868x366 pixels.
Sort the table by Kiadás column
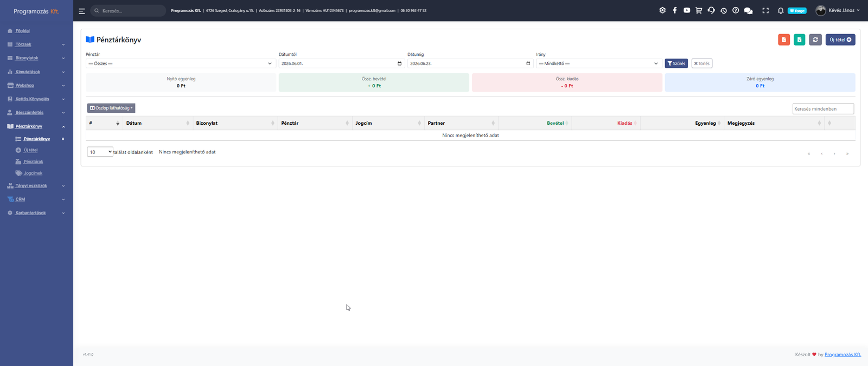(x=606, y=123)
